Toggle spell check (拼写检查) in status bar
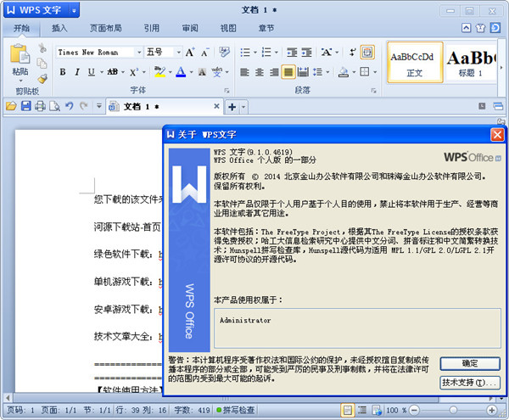509x420 pixels. click(244, 410)
